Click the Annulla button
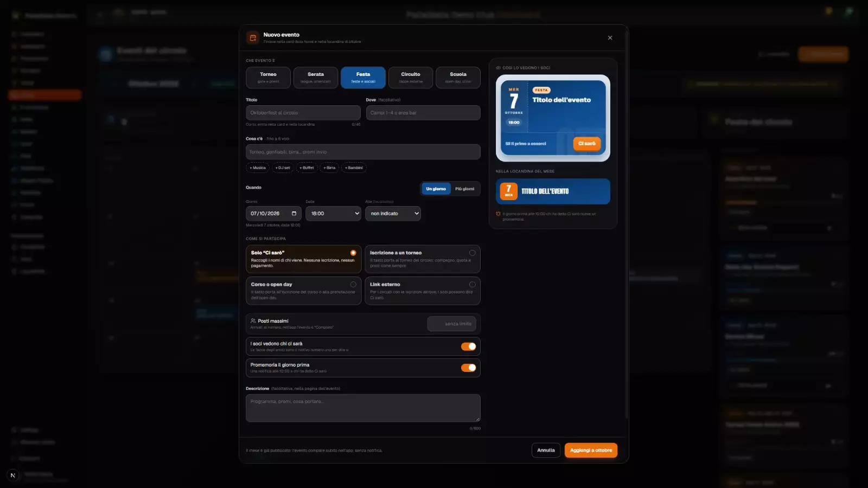Screen dimensions: 868x488 [546, 450]
